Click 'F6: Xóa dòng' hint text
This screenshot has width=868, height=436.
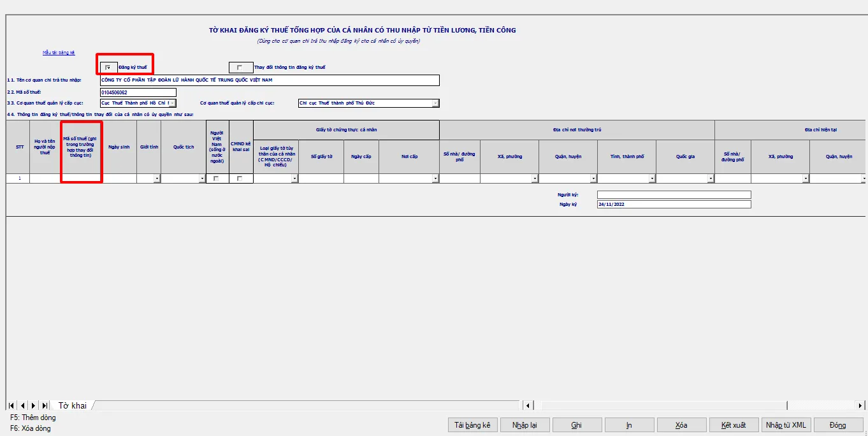[x=31, y=428]
